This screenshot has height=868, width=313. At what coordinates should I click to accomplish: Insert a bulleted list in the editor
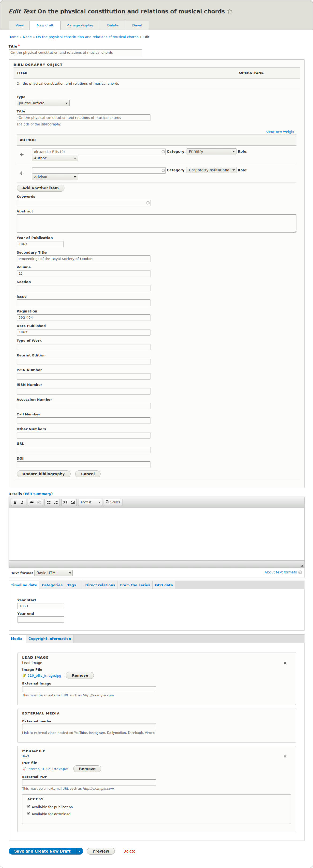(49, 502)
